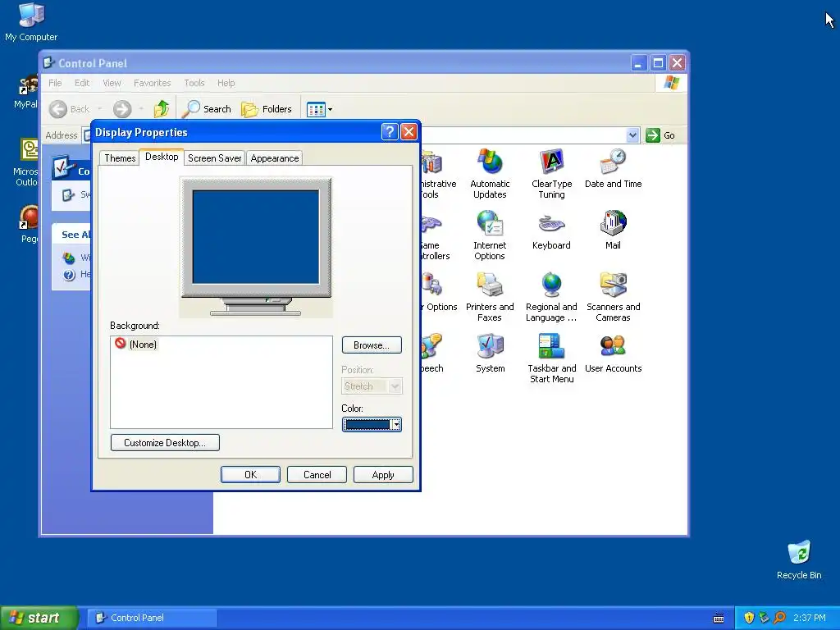Open Internet Options applet
The image size is (840, 630).
point(490,235)
